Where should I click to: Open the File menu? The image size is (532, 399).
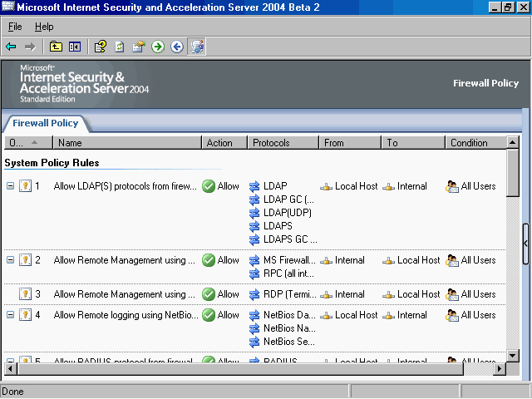tap(15, 27)
